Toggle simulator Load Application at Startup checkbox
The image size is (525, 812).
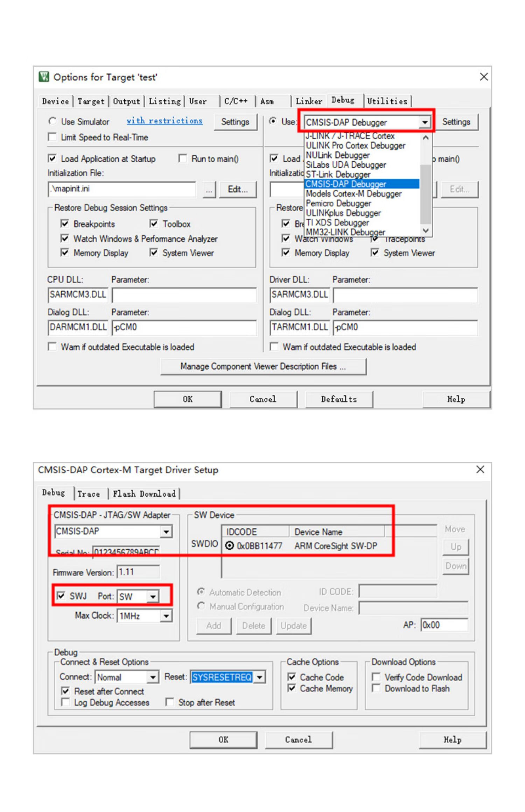52,158
